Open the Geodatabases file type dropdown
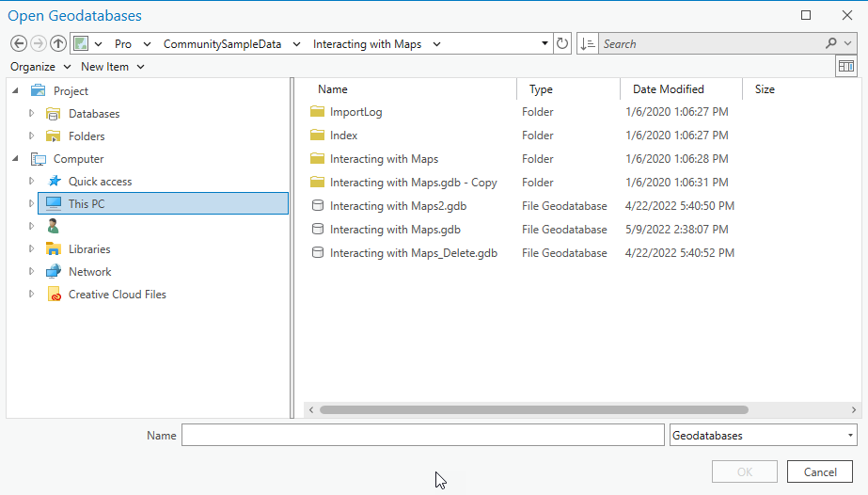The image size is (868, 495). 850,435
